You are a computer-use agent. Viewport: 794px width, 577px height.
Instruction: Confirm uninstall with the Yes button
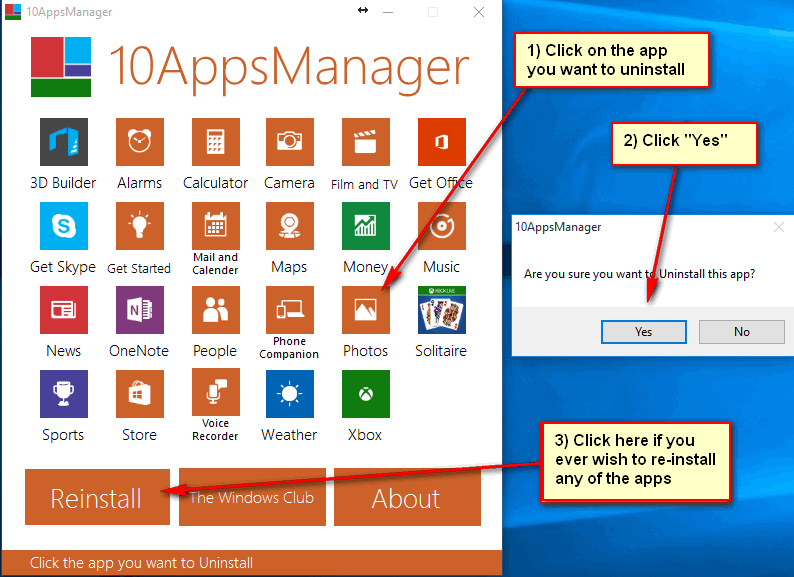(x=644, y=332)
